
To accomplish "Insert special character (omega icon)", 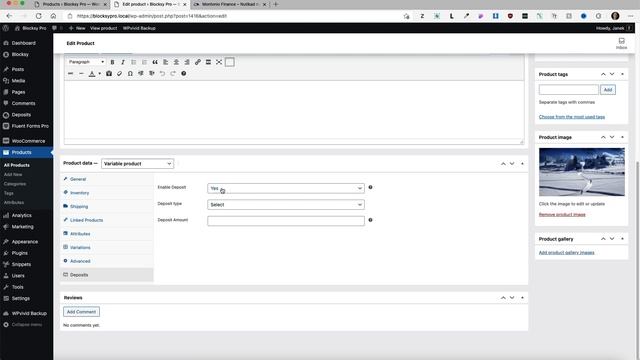I will click(x=130, y=73).
